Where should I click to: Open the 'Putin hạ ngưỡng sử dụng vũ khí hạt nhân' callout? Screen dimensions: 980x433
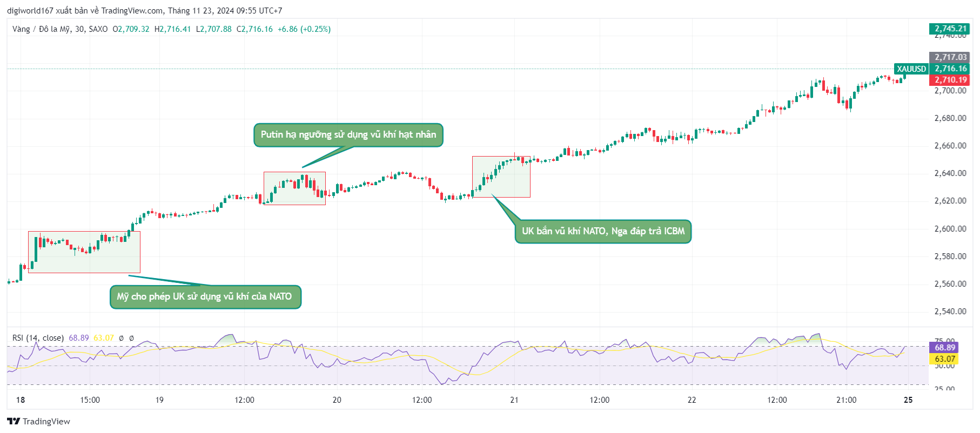[348, 134]
